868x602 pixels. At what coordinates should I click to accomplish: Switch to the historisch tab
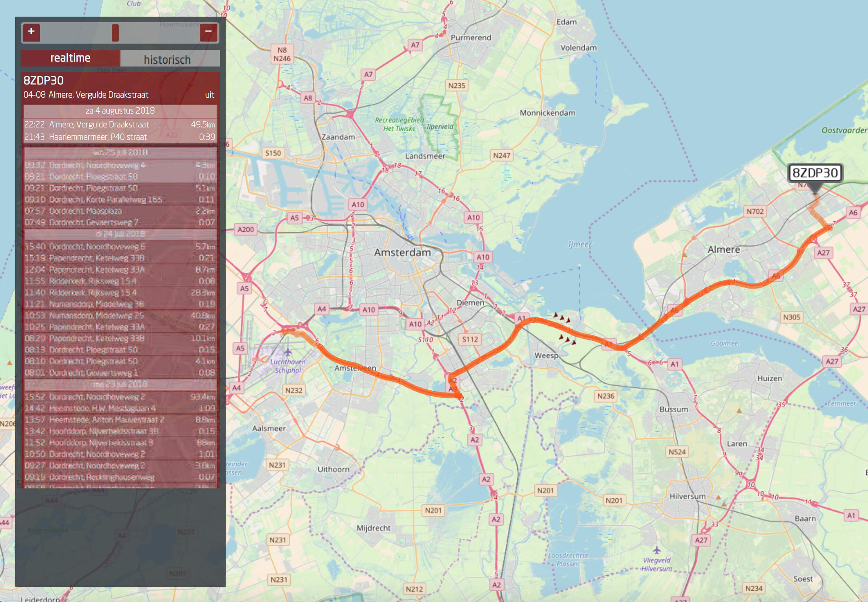pos(170,59)
